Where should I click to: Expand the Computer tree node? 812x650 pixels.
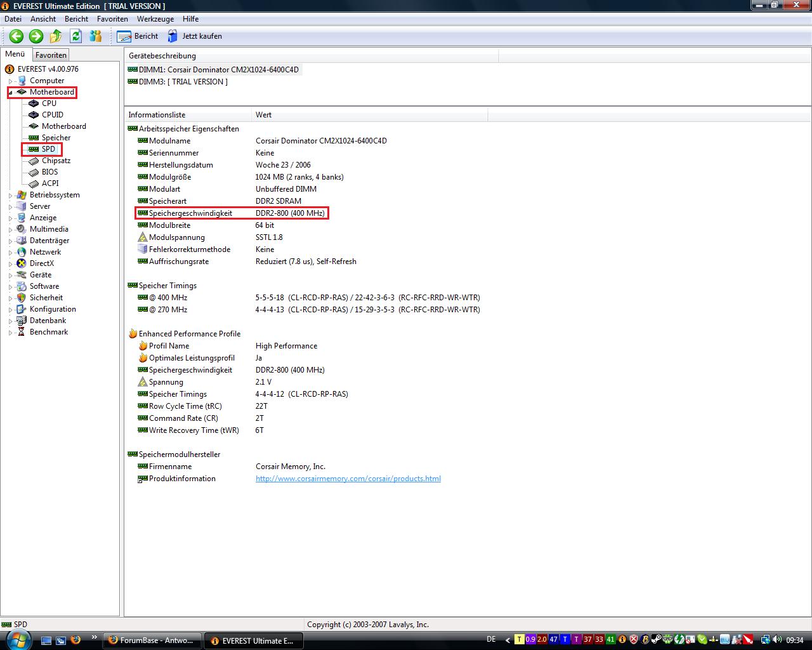11,81
